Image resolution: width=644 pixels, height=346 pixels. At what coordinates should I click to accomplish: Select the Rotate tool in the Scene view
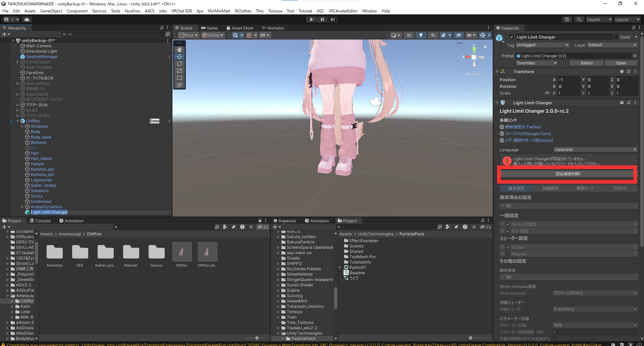tap(180, 64)
